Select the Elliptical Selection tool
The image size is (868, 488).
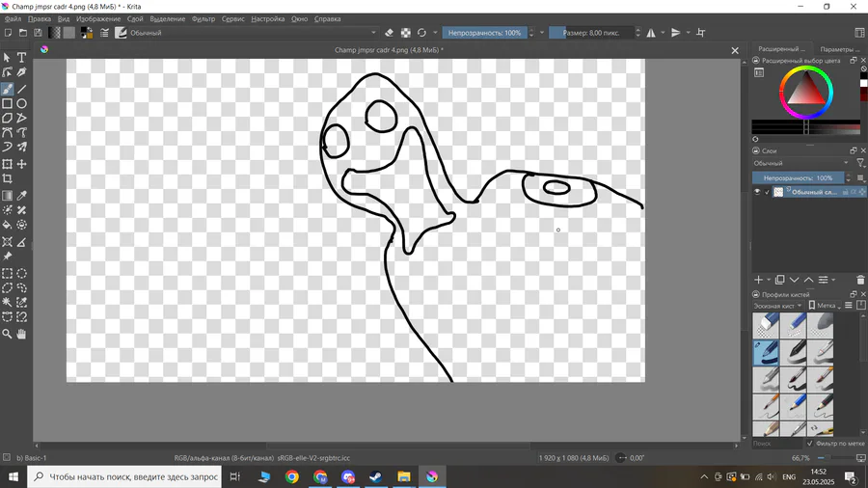(21, 274)
